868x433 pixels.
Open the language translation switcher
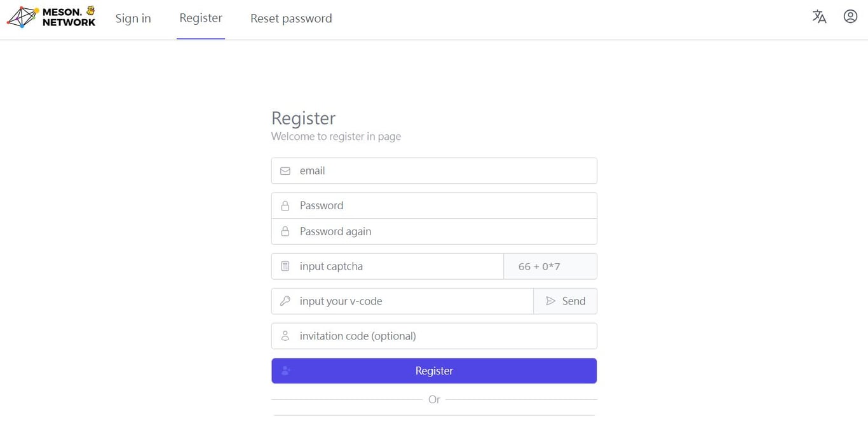coord(819,17)
